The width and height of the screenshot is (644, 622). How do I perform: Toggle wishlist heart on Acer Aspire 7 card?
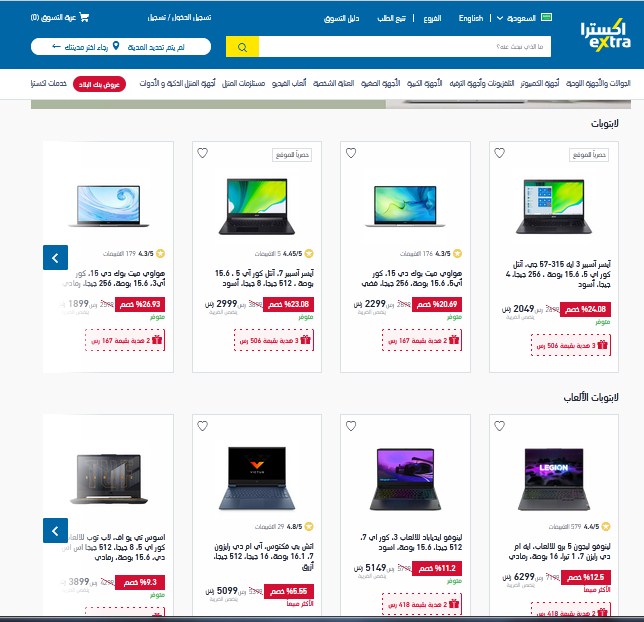[x=202, y=153]
